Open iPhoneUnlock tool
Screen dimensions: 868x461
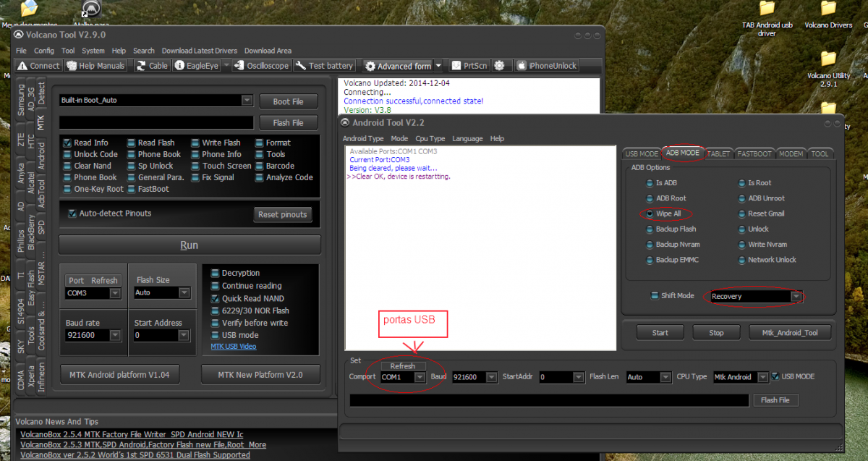click(x=547, y=66)
